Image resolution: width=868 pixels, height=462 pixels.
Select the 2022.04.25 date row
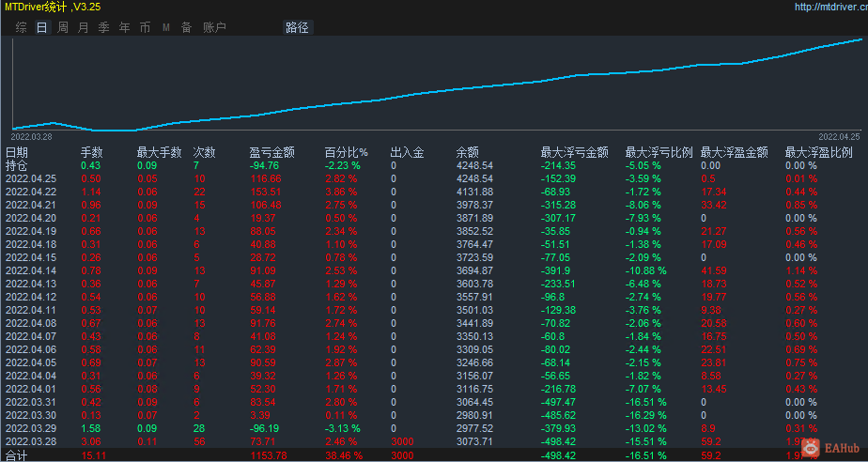30,178
